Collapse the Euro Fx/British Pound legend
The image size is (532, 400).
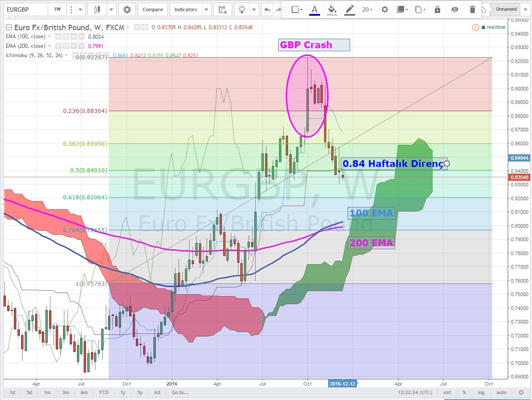(128, 27)
